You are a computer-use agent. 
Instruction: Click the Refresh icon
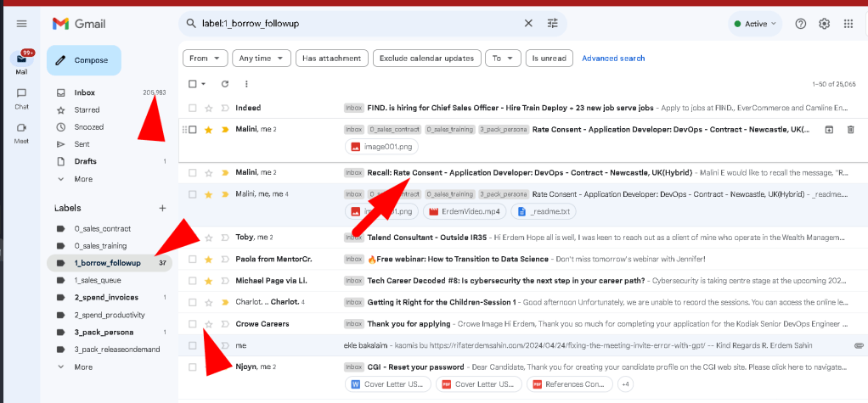click(x=225, y=84)
